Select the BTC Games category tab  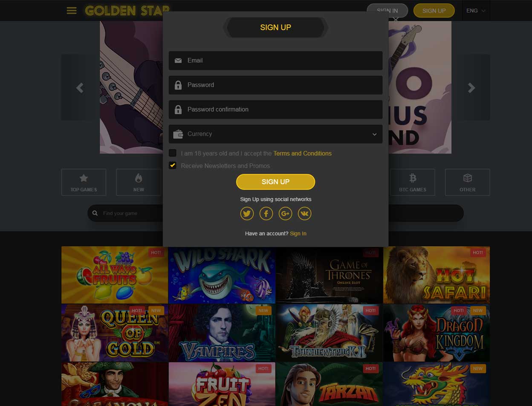[x=413, y=182]
